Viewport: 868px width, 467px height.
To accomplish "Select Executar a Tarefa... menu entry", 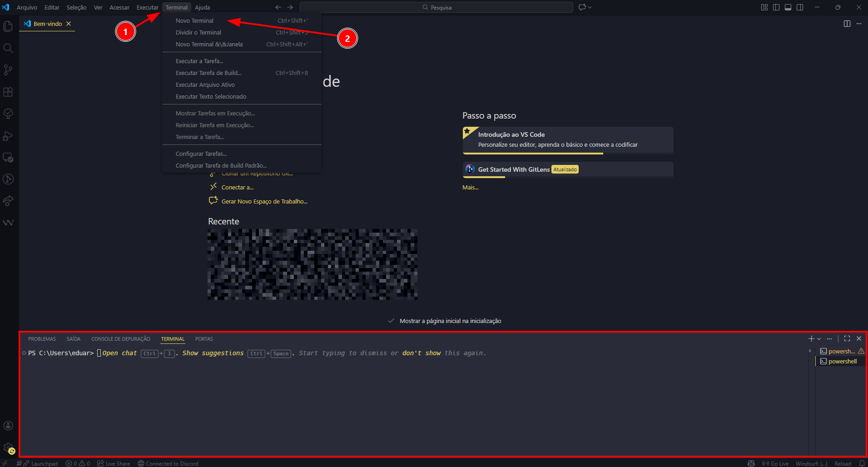I will 242,61.
